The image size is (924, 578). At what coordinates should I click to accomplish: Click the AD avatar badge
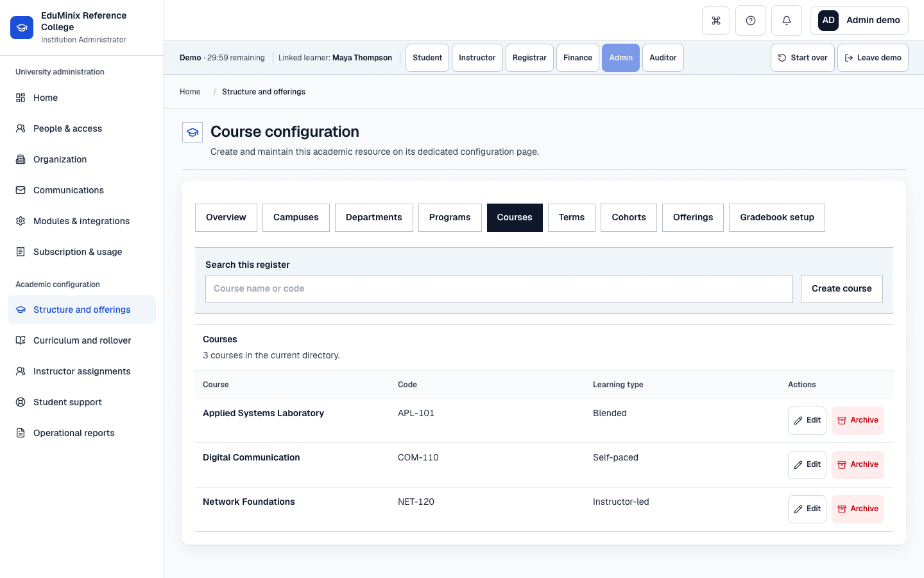pyautogui.click(x=828, y=21)
